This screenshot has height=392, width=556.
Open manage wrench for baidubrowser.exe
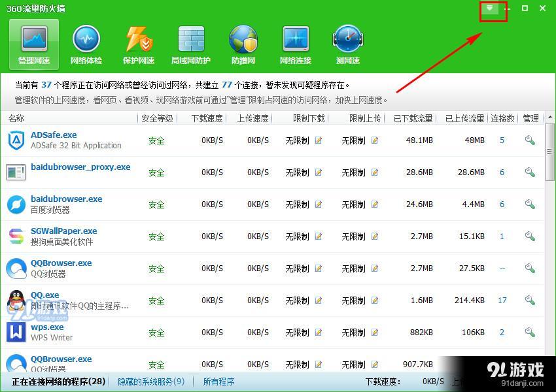pyautogui.click(x=530, y=204)
